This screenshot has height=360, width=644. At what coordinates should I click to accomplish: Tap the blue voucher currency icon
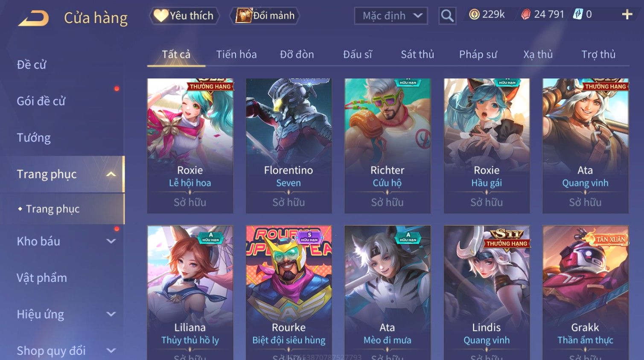(x=577, y=14)
